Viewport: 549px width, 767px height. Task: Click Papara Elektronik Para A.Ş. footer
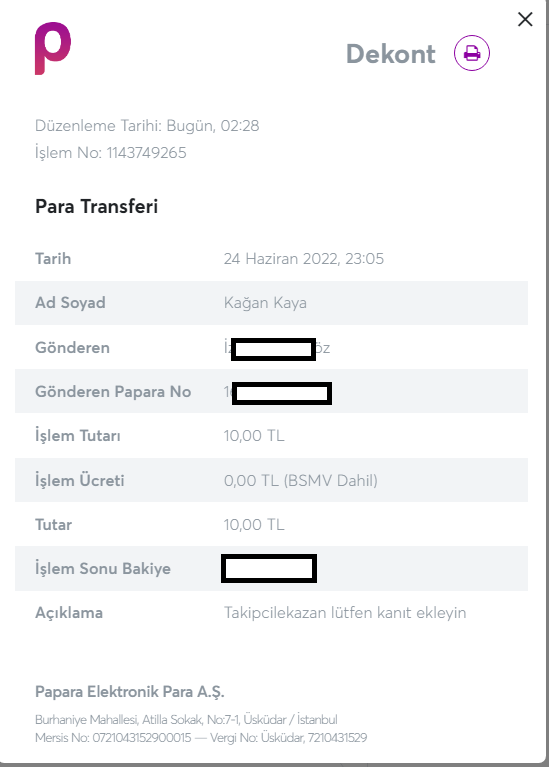click(130, 692)
